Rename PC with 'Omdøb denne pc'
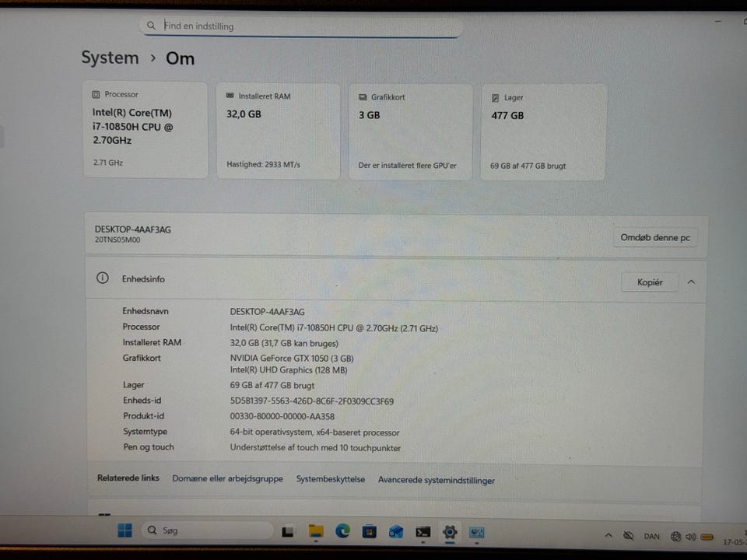Viewport: 747px width, 560px height. click(x=655, y=237)
